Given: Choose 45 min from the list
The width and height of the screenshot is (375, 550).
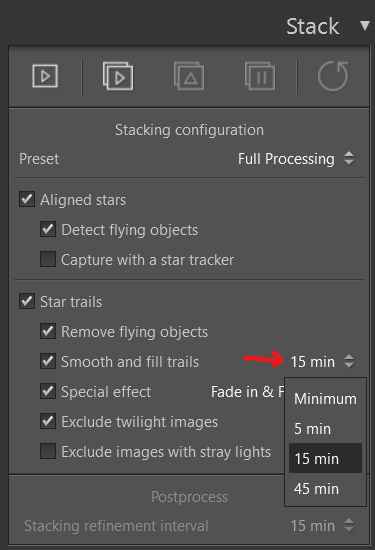Looking at the screenshot, I should click(x=325, y=488).
